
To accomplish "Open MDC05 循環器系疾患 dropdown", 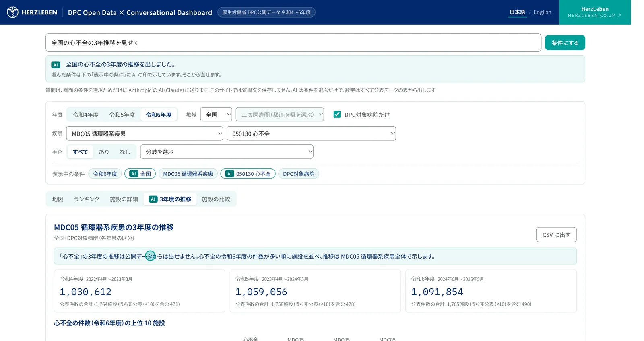I will (144, 134).
